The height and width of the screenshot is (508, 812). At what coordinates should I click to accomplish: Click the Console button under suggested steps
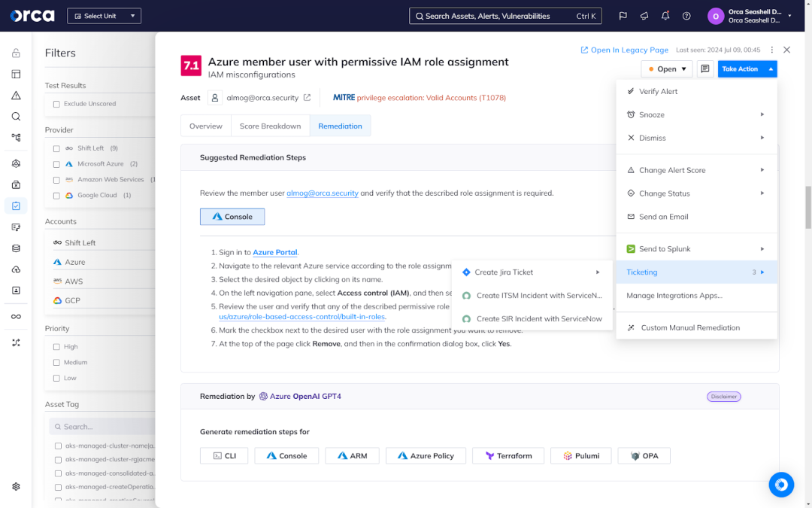click(232, 217)
